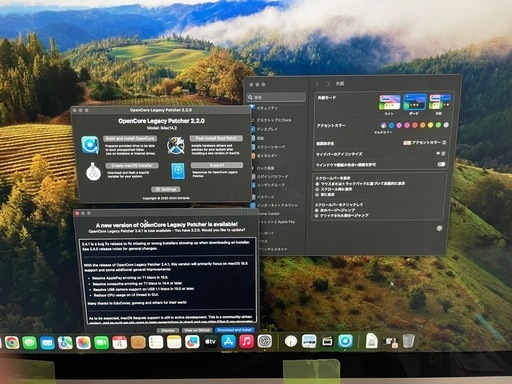Open Freeform from the Dock
Screen dimensions: 512x384
[x=192, y=342]
